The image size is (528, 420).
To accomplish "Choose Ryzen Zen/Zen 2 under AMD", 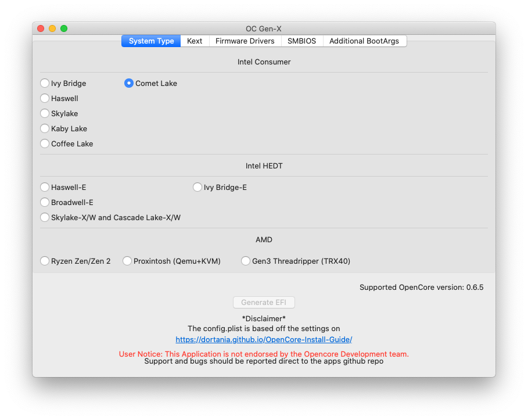I will click(x=45, y=261).
